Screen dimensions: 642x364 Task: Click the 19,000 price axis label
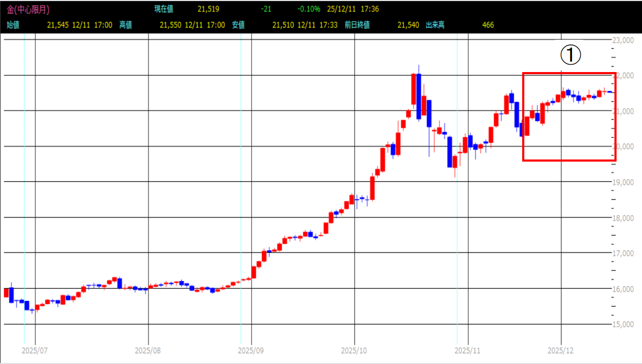(623, 182)
